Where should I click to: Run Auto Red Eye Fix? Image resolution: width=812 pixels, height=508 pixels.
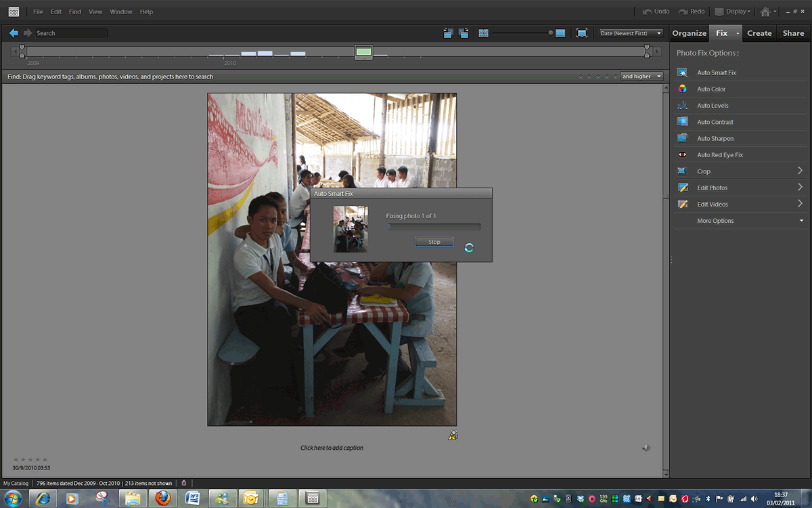719,155
